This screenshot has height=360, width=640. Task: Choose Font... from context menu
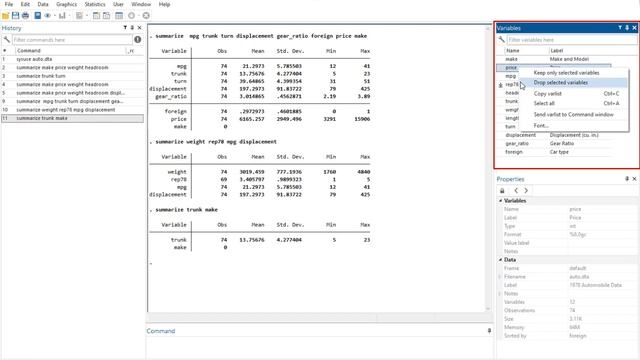573,126
